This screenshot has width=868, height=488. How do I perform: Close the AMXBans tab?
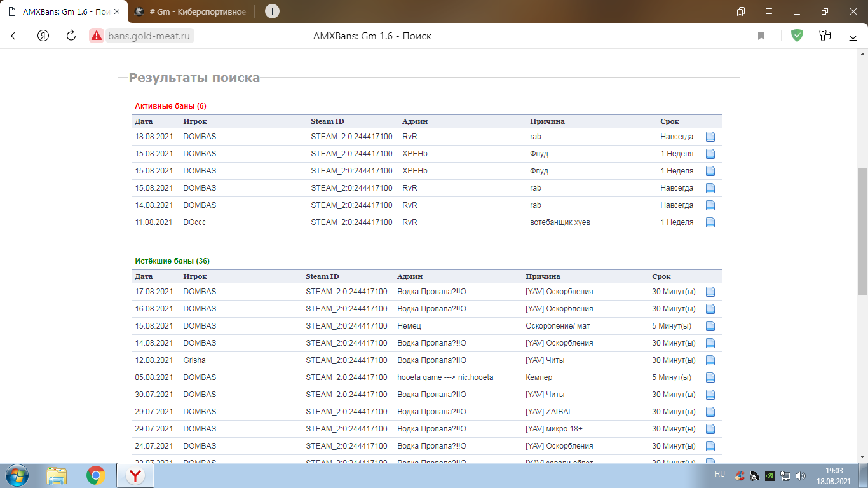(116, 11)
